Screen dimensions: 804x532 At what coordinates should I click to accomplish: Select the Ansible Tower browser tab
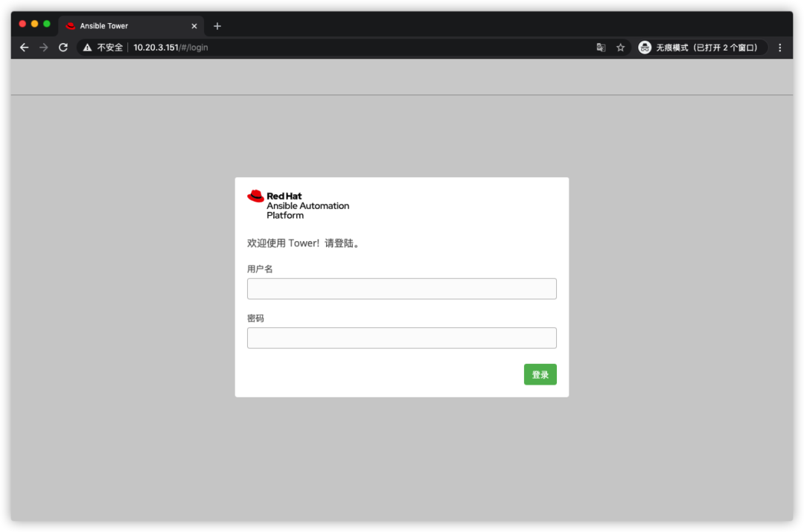[131, 26]
